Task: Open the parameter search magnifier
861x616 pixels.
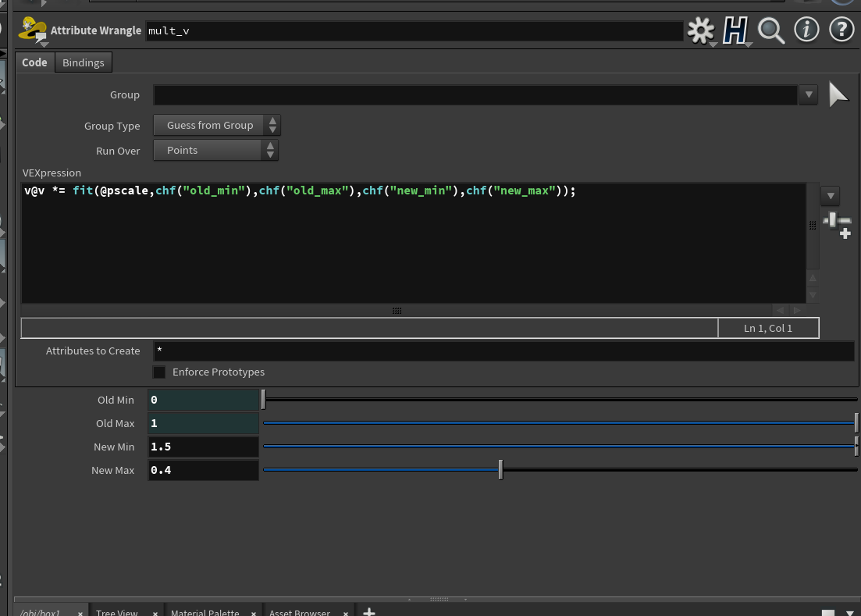Action: click(771, 30)
